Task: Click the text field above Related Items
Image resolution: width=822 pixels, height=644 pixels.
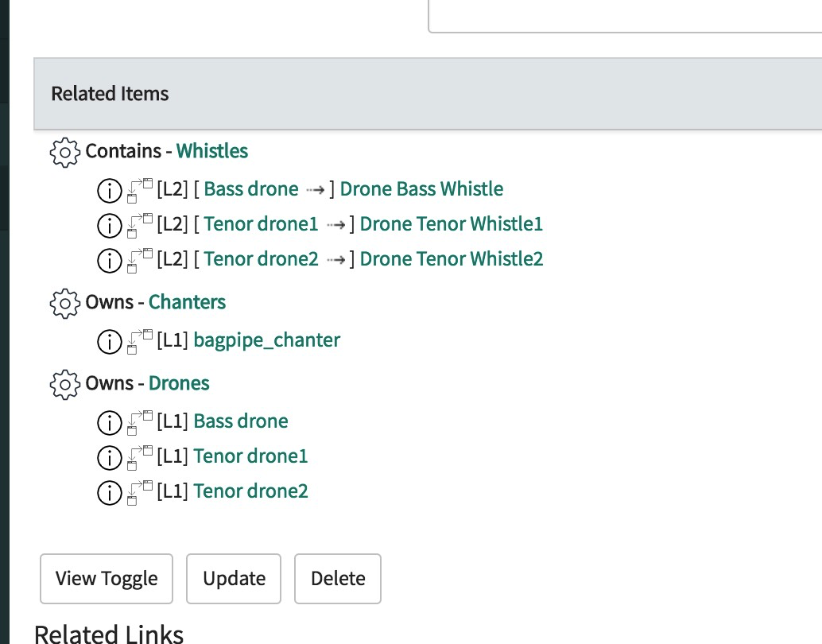Action: 625,16
